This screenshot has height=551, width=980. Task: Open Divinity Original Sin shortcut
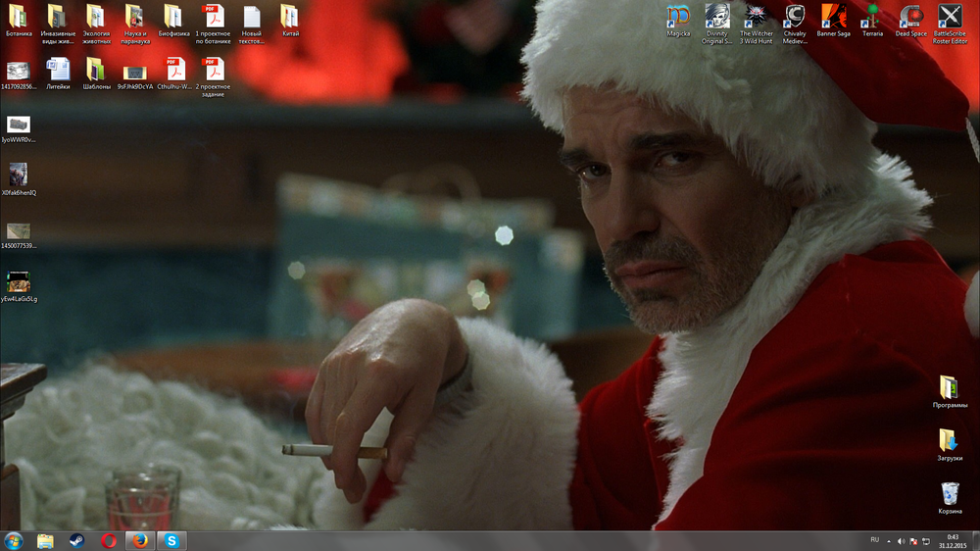[x=716, y=17]
